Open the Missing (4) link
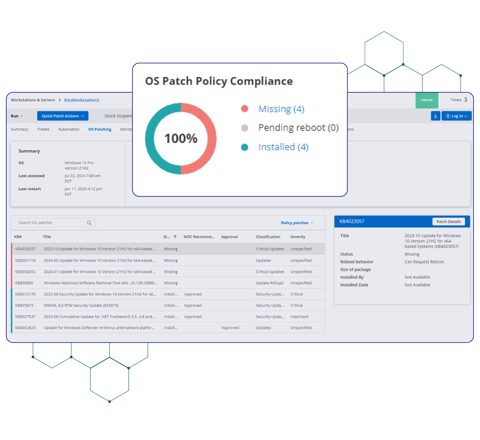The image size is (480, 440). click(x=281, y=109)
